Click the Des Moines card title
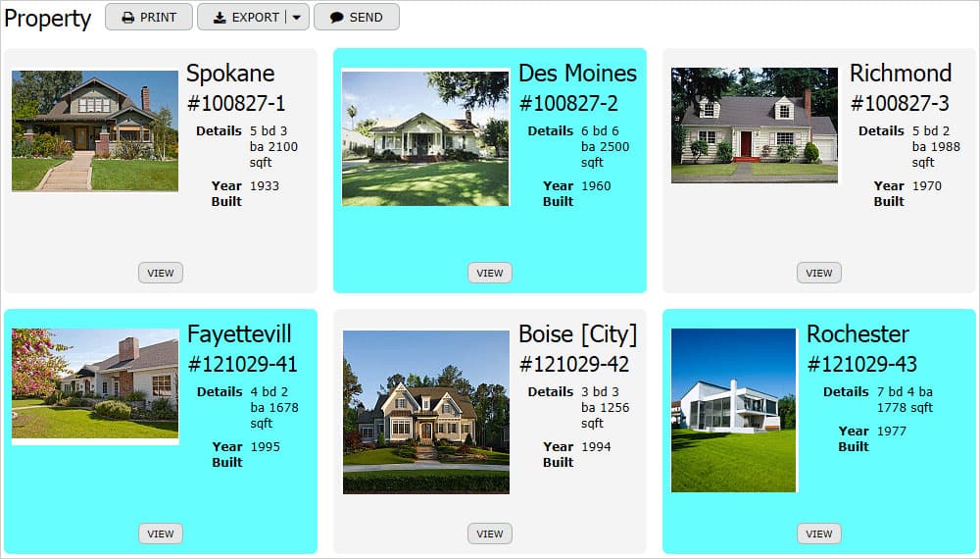The height and width of the screenshot is (559, 980). (577, 74)
